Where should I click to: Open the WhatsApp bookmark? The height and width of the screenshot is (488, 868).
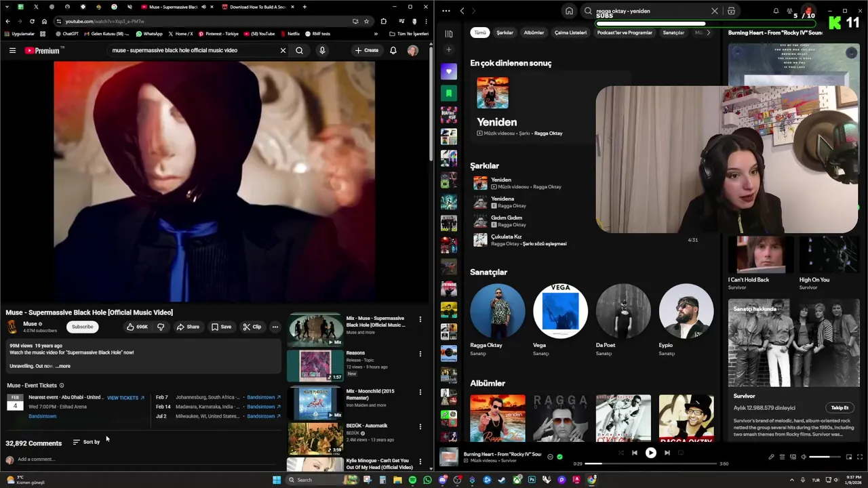coord(149,34)
